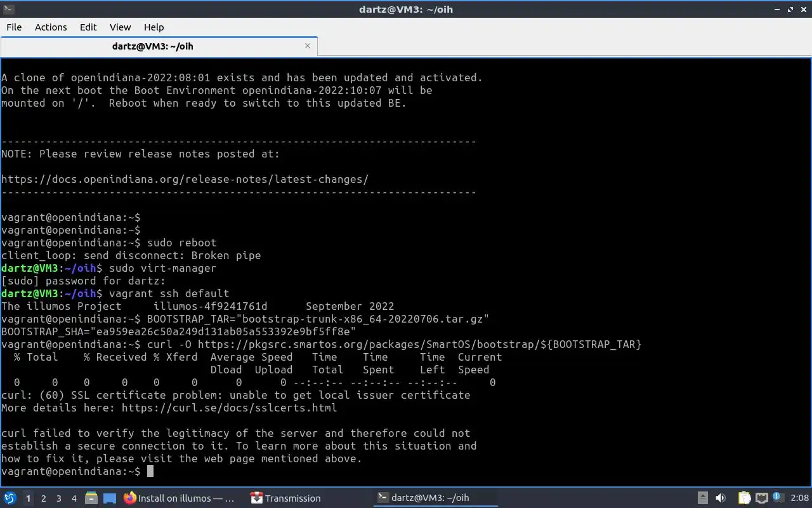Click "Average Speed" curl header text
The image size is (812, 508).
[251, 357]
